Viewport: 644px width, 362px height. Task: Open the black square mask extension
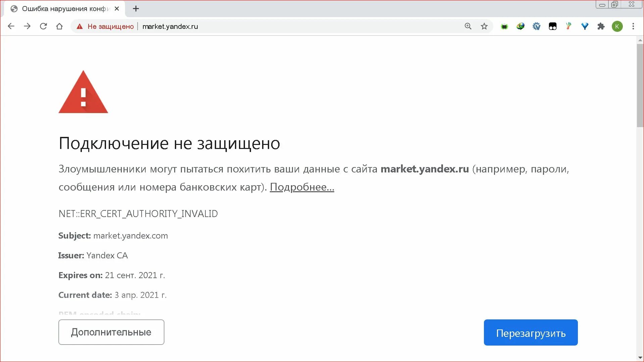click(x=553, y=26)
